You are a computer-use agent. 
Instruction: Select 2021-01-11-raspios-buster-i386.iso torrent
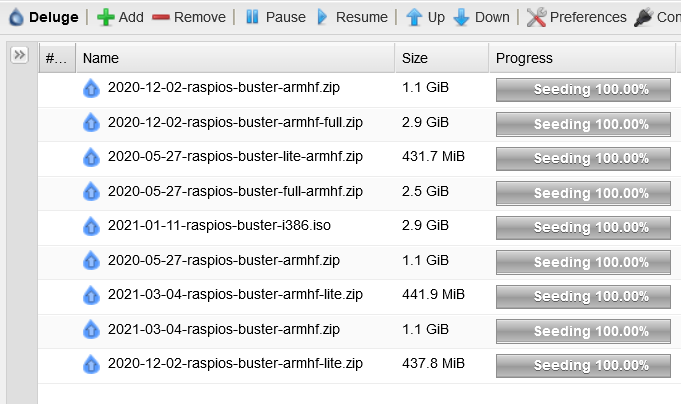point(219,225)
